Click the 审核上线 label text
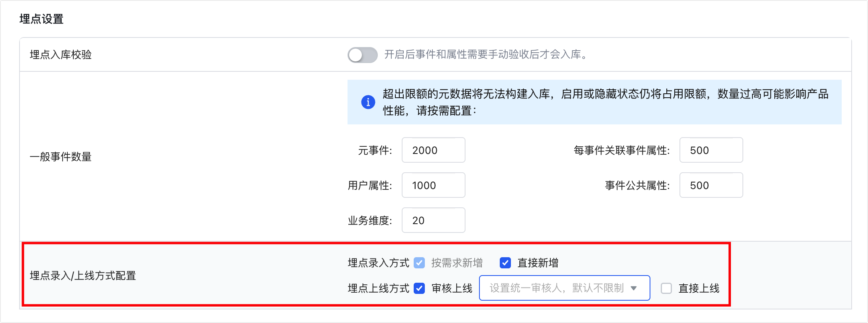868x323 pixels. click(452, 288)
